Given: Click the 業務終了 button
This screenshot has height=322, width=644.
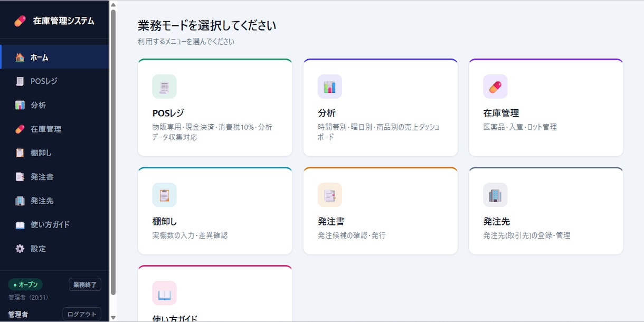Looking at the screenshot, I should (85, 285).
